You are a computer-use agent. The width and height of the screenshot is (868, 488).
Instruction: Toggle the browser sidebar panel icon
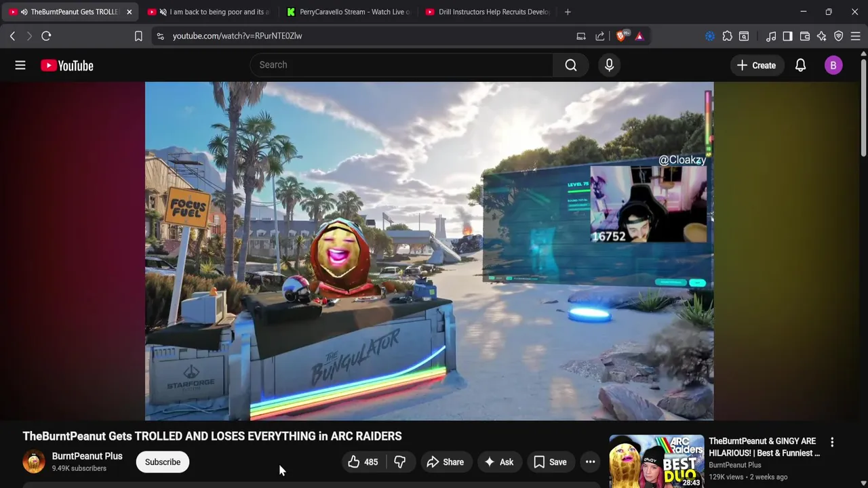pyautogui.click(x=787, y=36)
